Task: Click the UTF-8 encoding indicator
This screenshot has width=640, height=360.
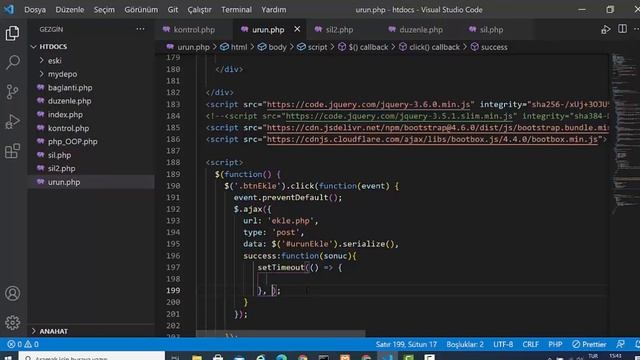Action: pos(503,344)
